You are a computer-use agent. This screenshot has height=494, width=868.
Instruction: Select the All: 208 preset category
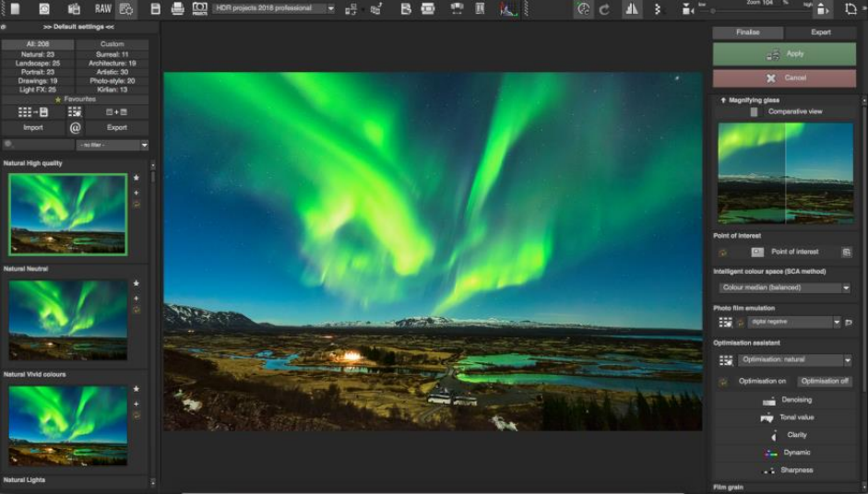[x=38, y=44]
